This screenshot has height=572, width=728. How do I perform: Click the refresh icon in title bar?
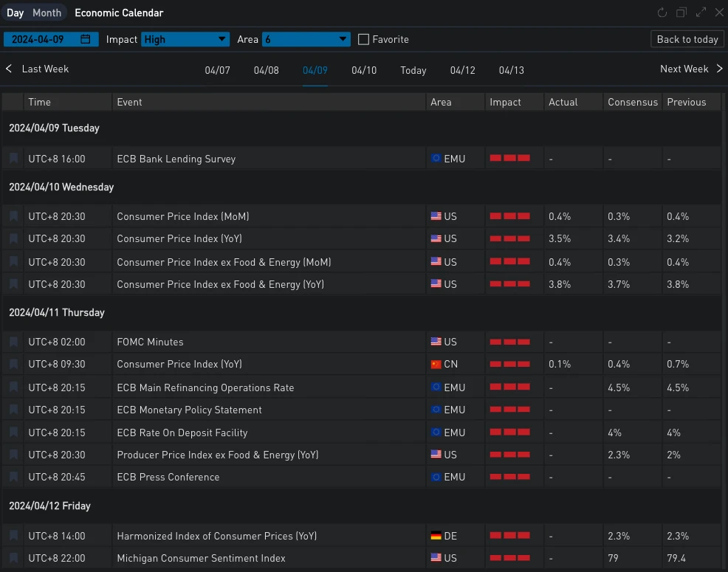(662, 13)
